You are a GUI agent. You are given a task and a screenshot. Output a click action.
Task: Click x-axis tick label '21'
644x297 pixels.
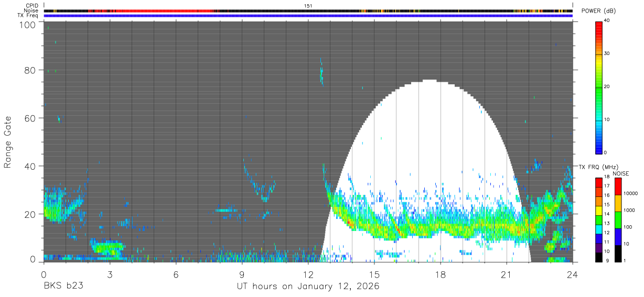click(x=507, y=274)
